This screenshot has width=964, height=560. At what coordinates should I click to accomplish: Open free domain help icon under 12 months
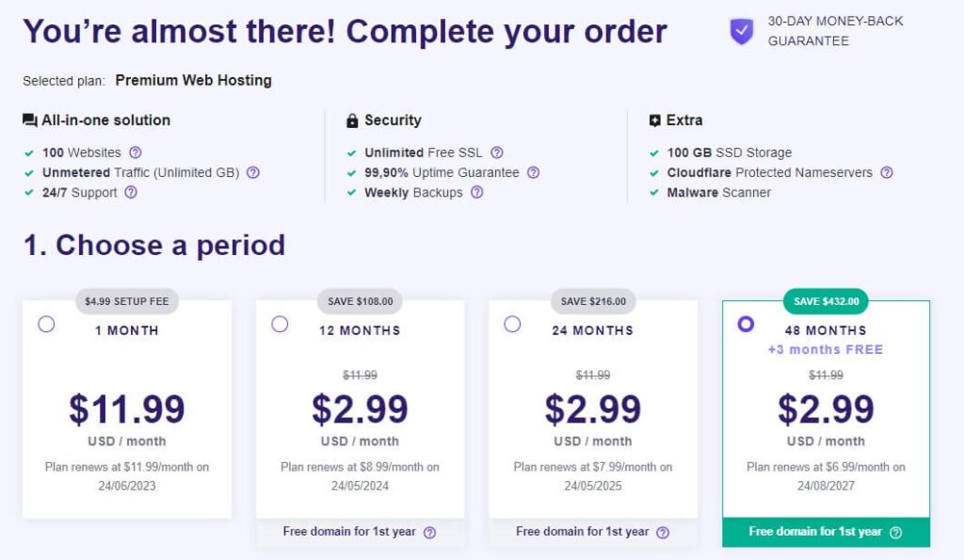coord(429,533)
